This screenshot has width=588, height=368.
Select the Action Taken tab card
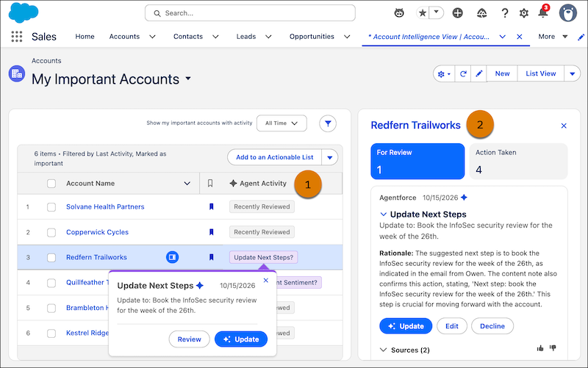pyautogui.click(x=518, y=161)
